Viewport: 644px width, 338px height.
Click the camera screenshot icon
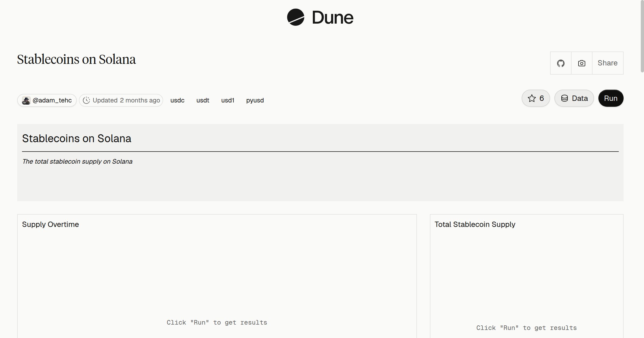pyautogui.click(x=581, y=63)
